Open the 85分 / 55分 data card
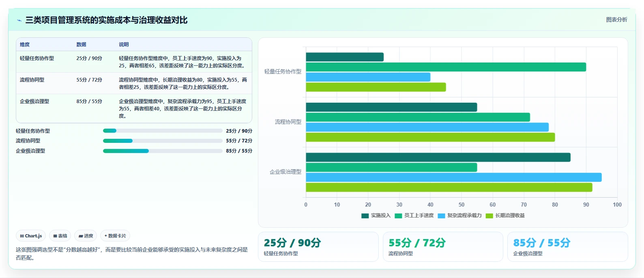The image size is (644, 278). pos(567,247)
